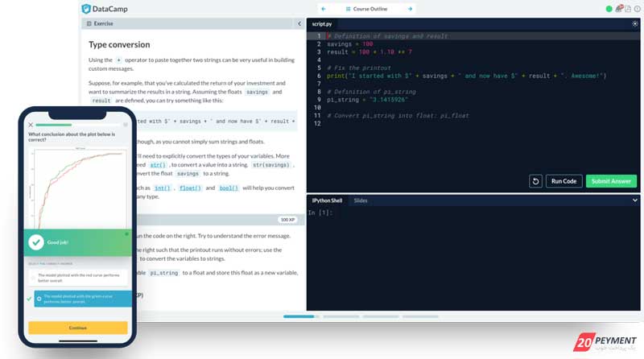The height and width of the screenshot is (359, 644).
Task: Open editor settings gear in script.py
Action: [635, 24]
